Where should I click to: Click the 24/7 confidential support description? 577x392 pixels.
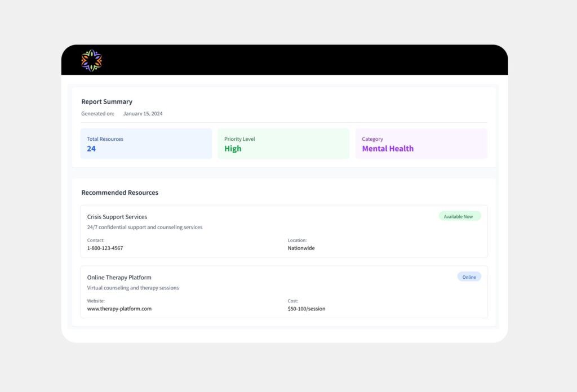[145, 227]
